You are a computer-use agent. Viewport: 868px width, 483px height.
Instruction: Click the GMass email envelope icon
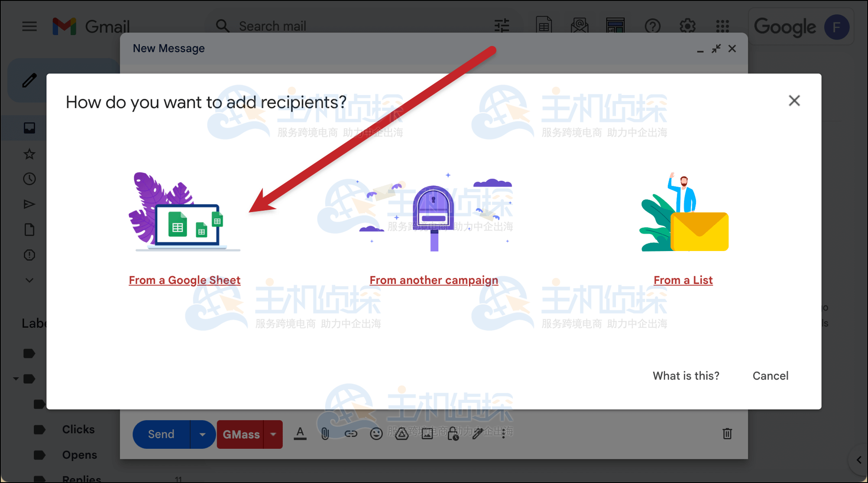580,26
